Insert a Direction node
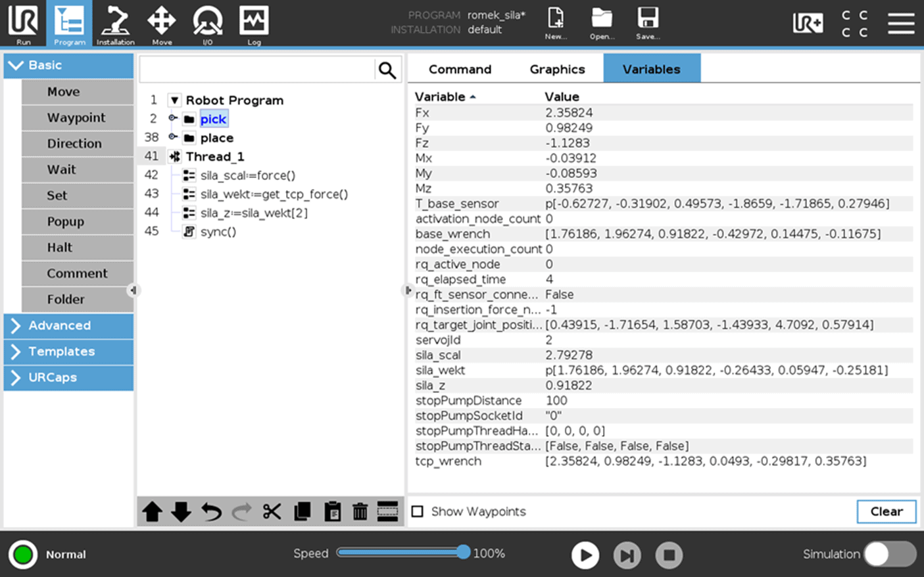 [77, 143]
